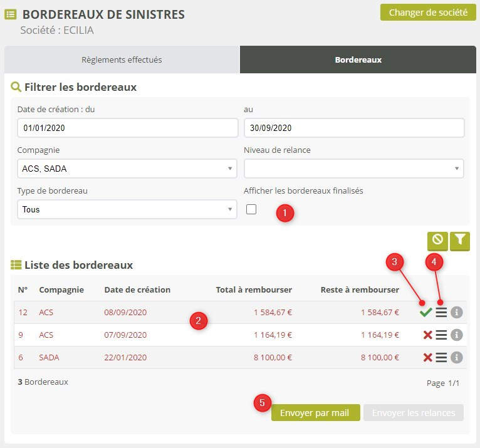Open the Type de bordereau dropdown
The width and height of the screenshot is (480, 448).
pyautogui.click(x=127, y=209)
